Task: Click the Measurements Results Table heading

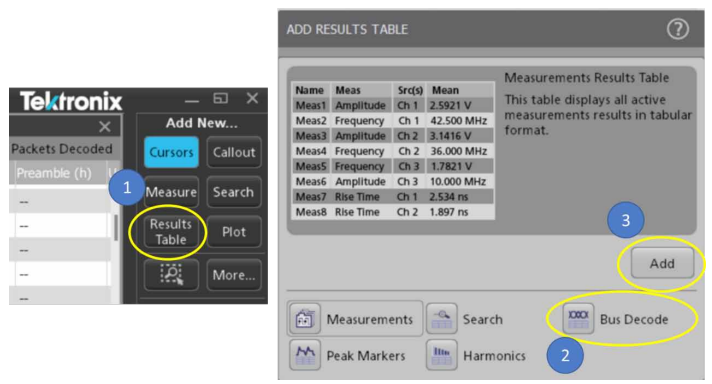Action: click(x=587, y=78)
